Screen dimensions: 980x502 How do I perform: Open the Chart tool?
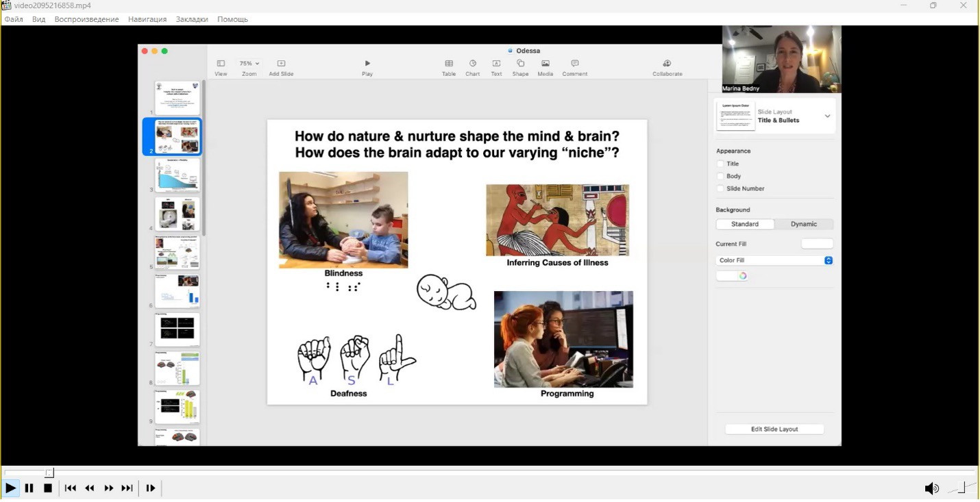coord(473,64)
